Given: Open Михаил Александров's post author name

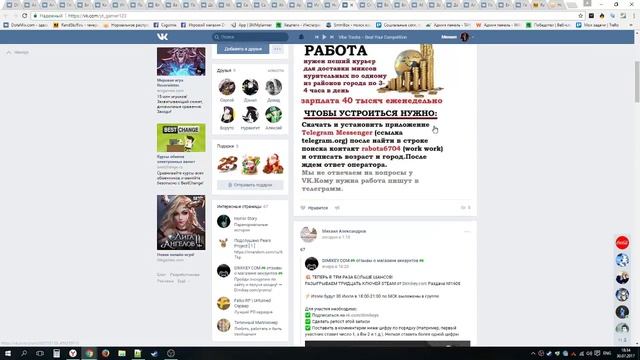Looking at the screenshot, I should tap(344, 231).
